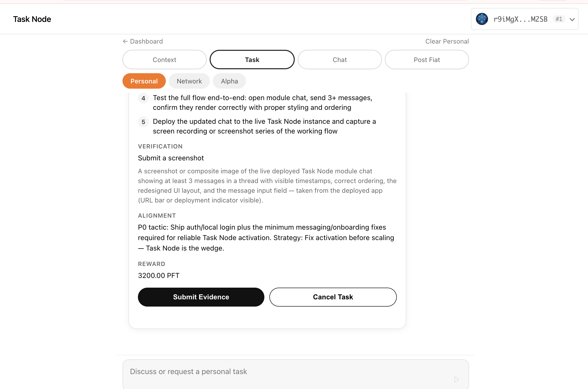The height and width of the screenshot is (389, 588).
Task: Switch to the Chat tab
Action: pos(340,60)
